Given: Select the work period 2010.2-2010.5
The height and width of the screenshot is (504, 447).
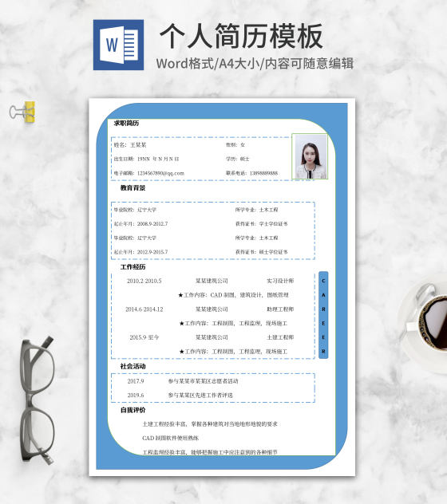Looking at the screenshot, I should point(144,281).
